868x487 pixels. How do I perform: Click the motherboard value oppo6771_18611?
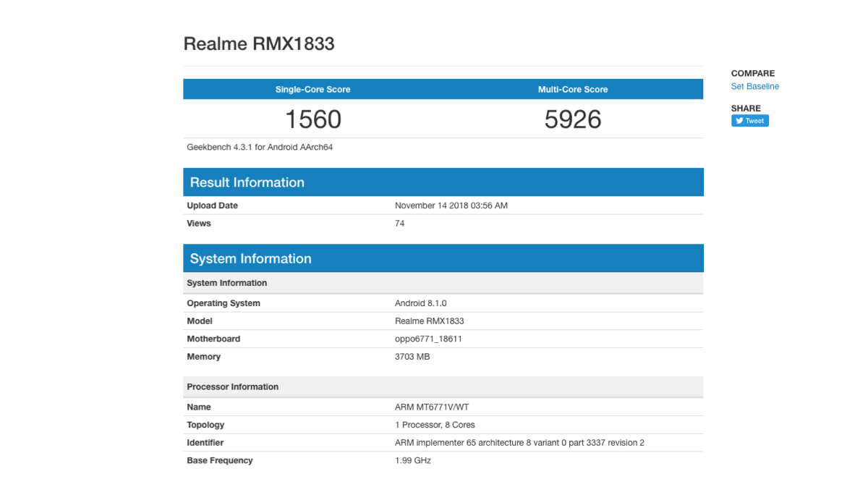click(428, 339)
